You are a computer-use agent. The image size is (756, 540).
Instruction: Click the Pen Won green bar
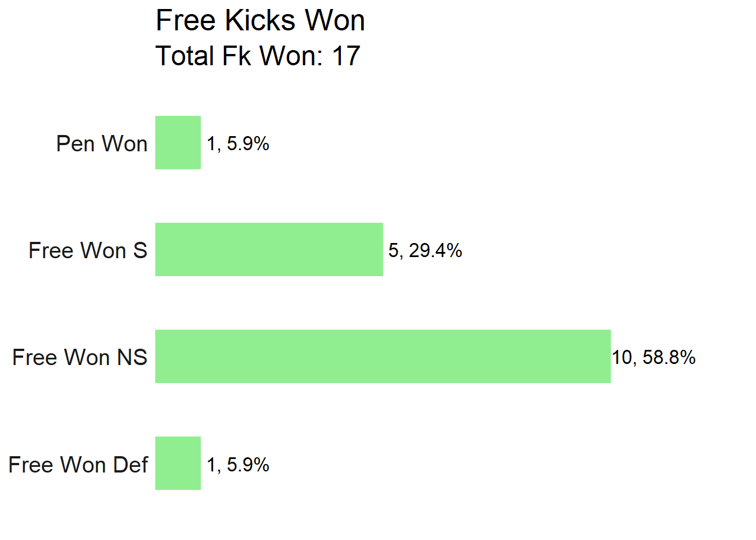coord(178,142)
